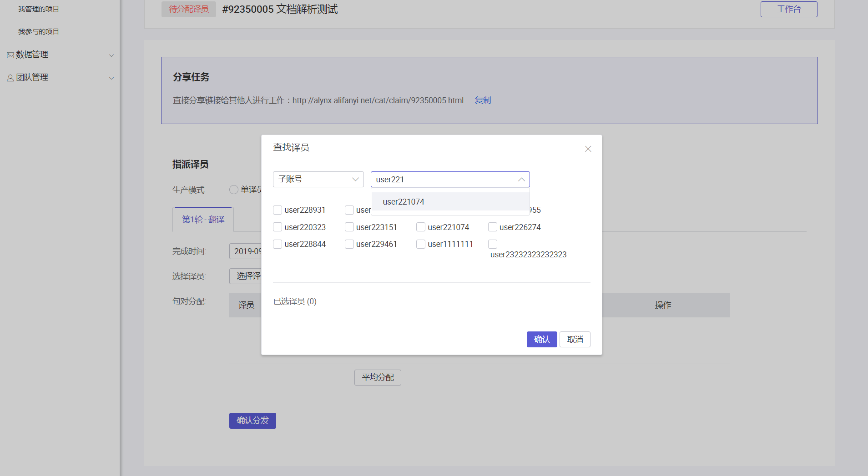
Task: Select user221074 suggestion in dropdown list
Action: (x=450, y=201)
